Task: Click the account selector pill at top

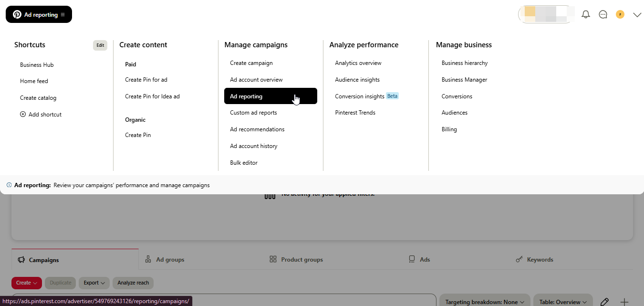Action: 546,14
